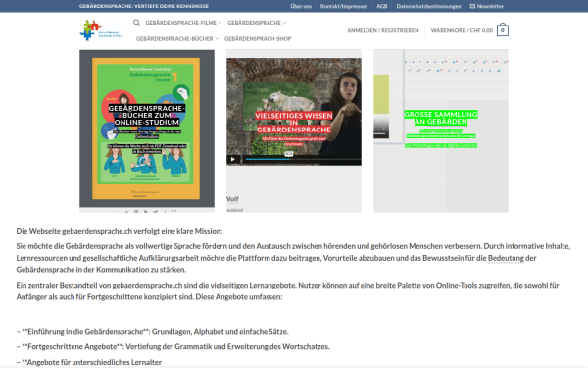Expand Gebärdensprache menu chevron
The height and width of the screenshot is (368, 588).
click(x=284, y=23)
